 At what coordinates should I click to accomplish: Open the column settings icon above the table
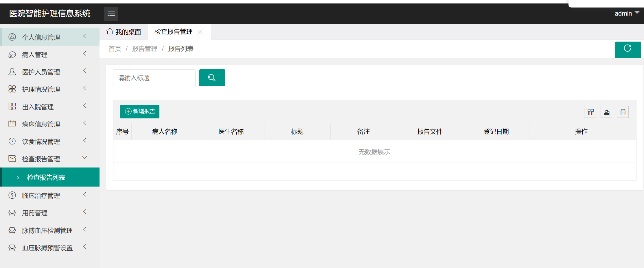click(x=590, y=112)
